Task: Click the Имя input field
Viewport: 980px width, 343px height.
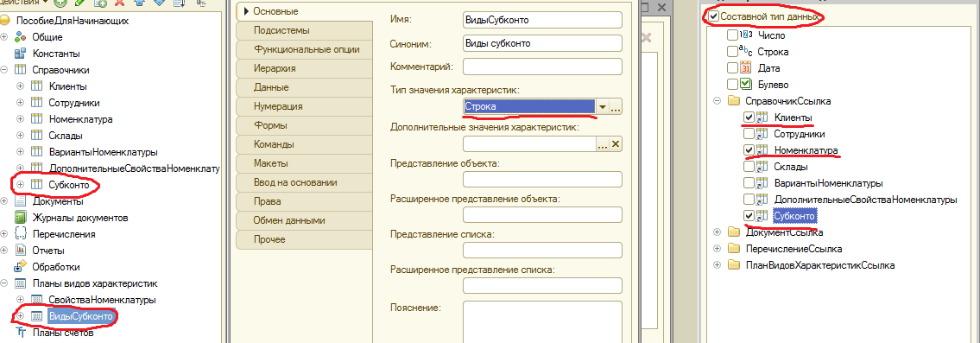Action: pyautogui.click(x=542, y=19)
